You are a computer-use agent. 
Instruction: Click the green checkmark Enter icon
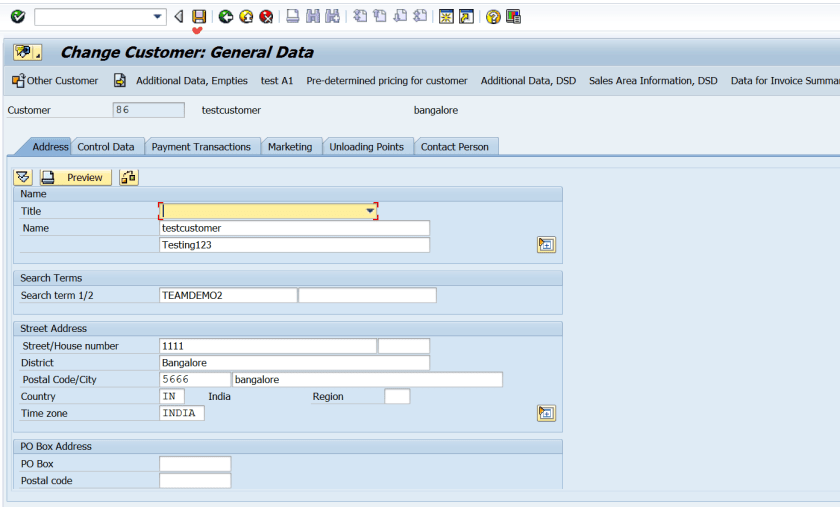click(x=18, y=16)
